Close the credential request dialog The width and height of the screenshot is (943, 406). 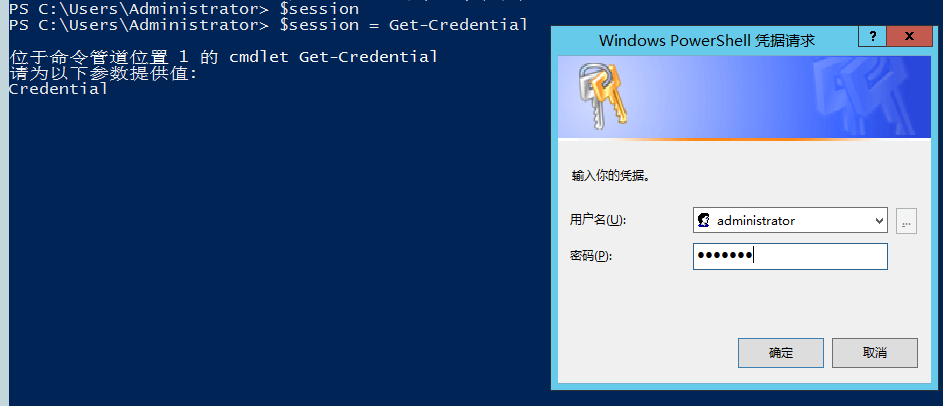tap(909, 36)
